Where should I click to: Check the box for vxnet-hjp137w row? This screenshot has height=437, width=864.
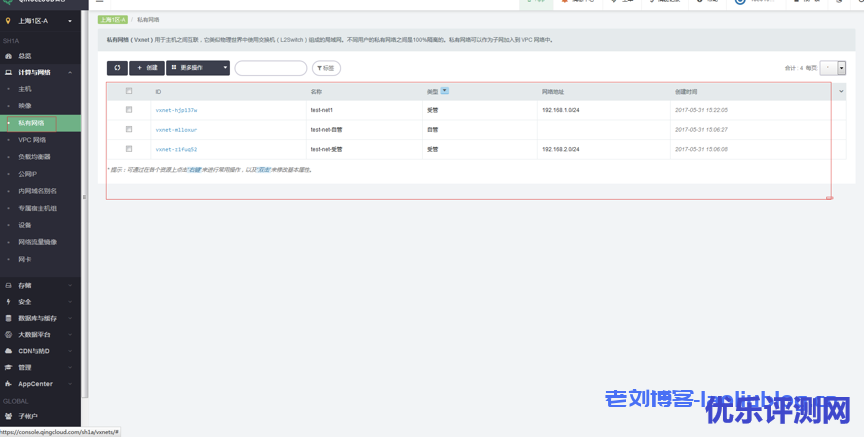(x=129, y=110)
